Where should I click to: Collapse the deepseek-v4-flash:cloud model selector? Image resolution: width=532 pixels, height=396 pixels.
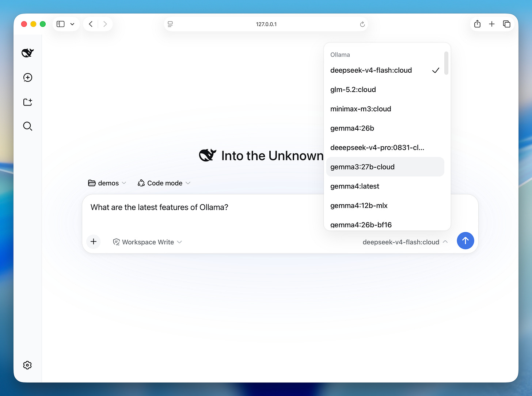tap(405, 242)
